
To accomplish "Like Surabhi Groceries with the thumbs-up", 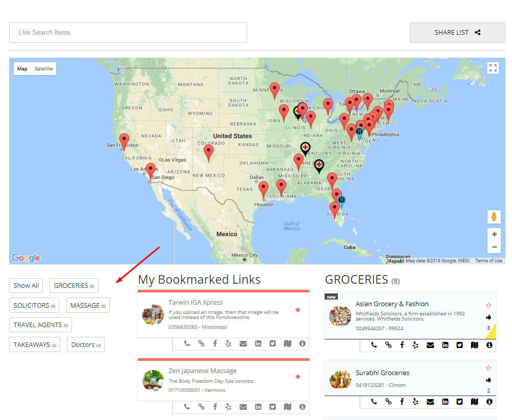I will tap(489, 380).
